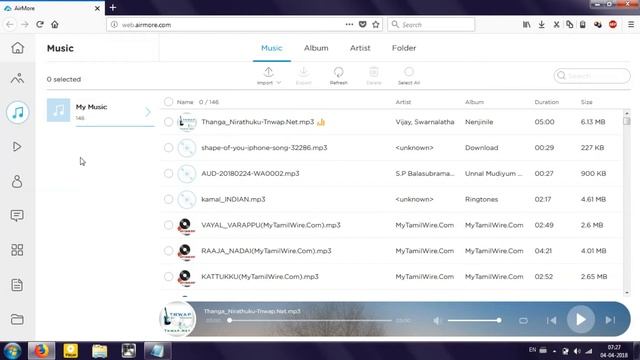640x360 pixels.
Task: Sort list by Album column header
Action: click(474, 102)
